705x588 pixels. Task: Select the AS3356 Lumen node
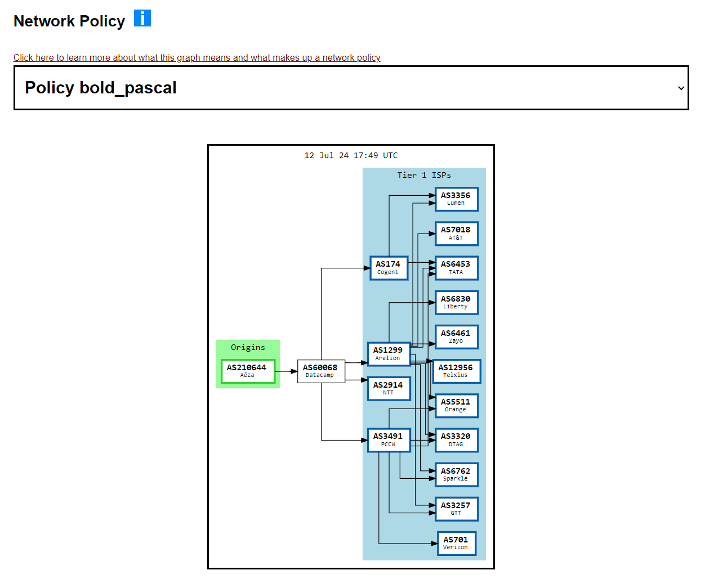[x=457, y=199]
